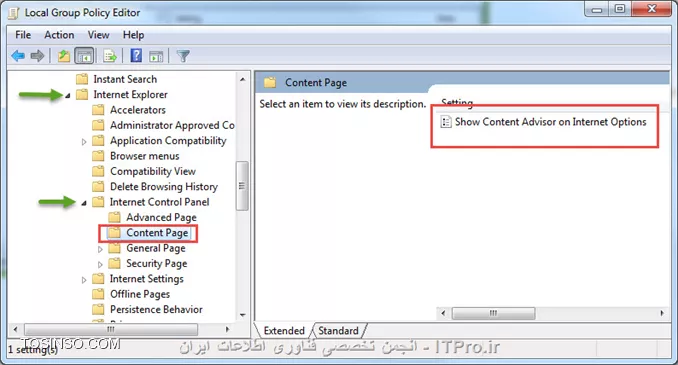Select the Internet Settings tree label
This screenshot has height=365, width=678.
click(147, 279)
